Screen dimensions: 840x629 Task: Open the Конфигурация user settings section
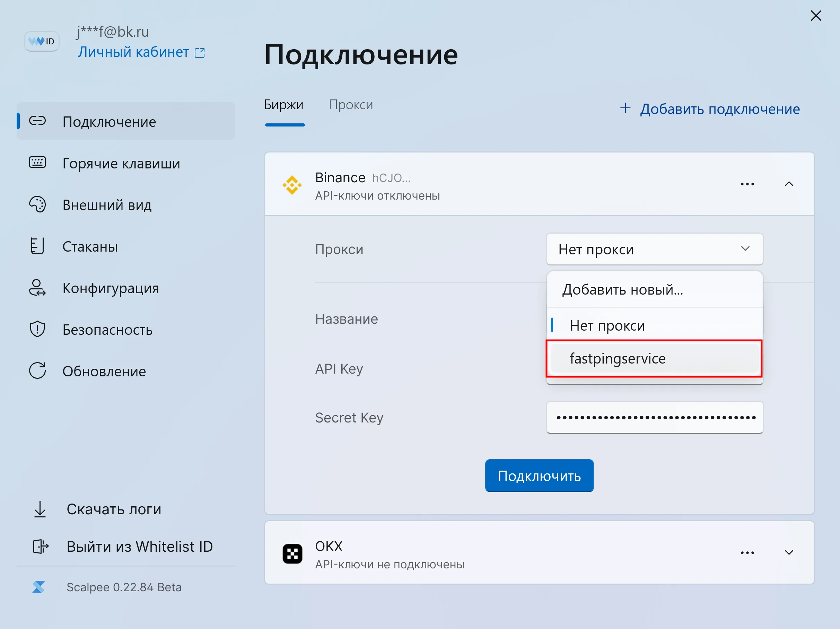[x=37, y=288]
